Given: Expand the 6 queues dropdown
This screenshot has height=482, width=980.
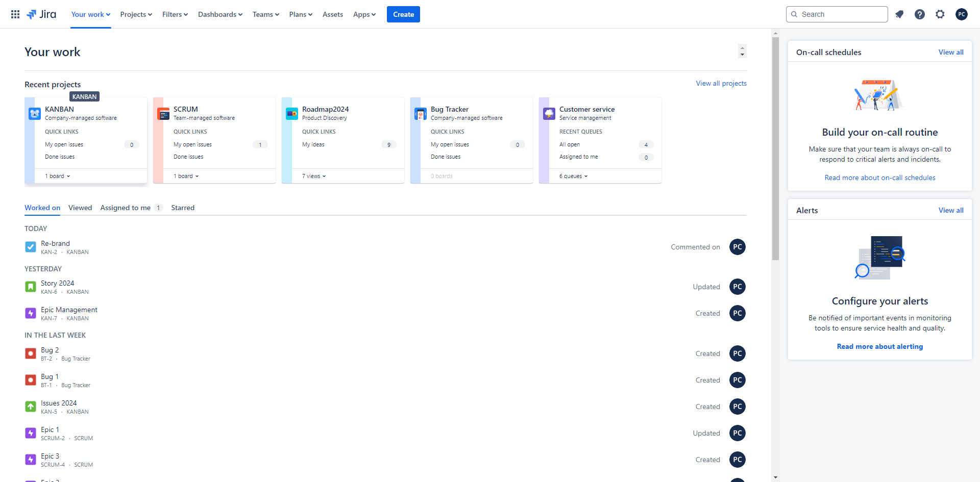Looking at the screenshot, I should [x=573, y=176].
